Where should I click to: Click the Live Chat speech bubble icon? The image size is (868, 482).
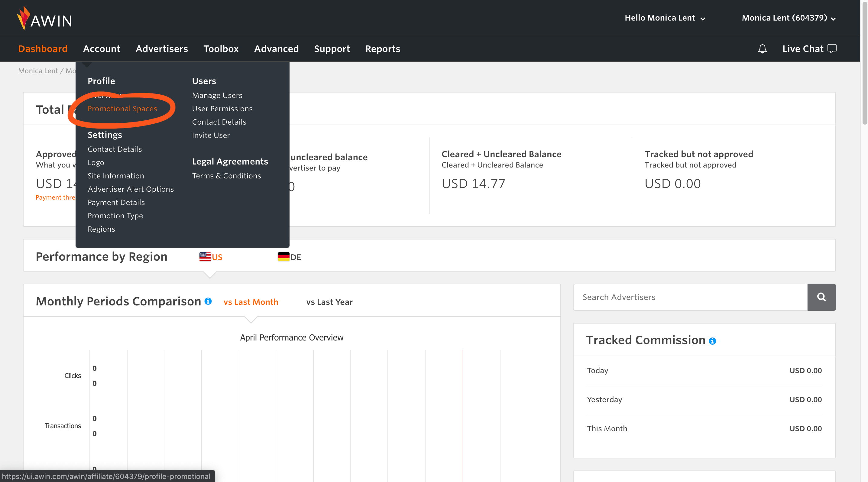point(832,49)
